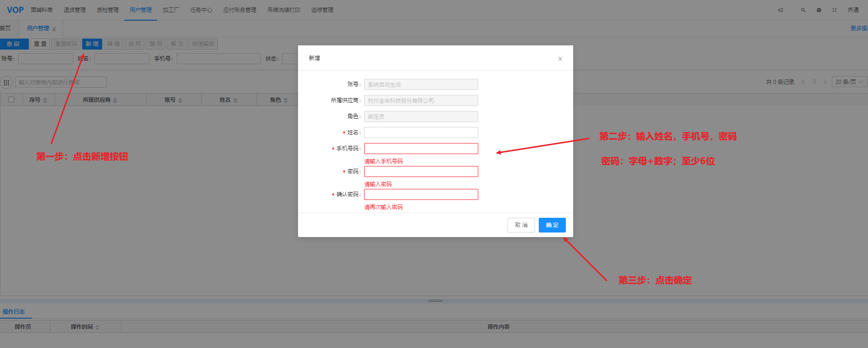
Task: Click the 手机号码 input field
Action: point(421,149)
